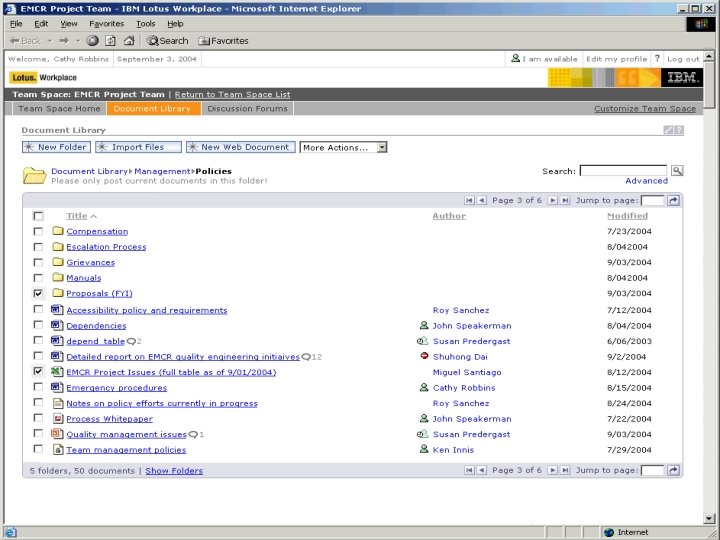
Task: Click the Advanced search link
Action: click(647, 181)
